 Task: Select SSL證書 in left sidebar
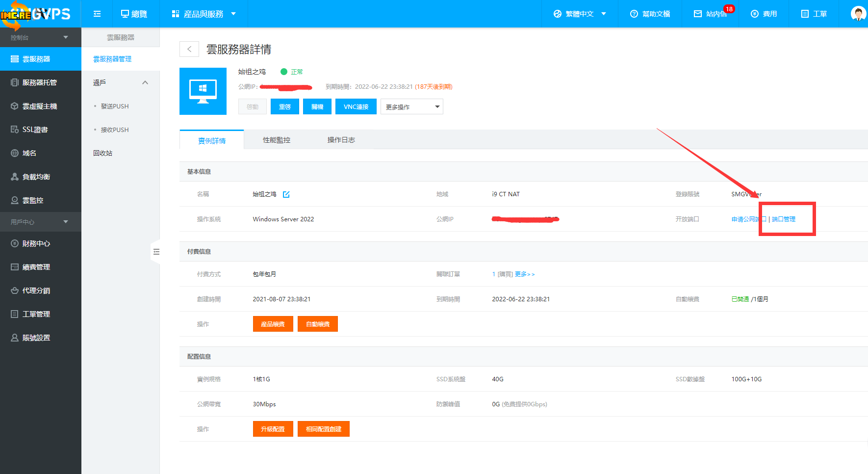click(x=35, y=130)
